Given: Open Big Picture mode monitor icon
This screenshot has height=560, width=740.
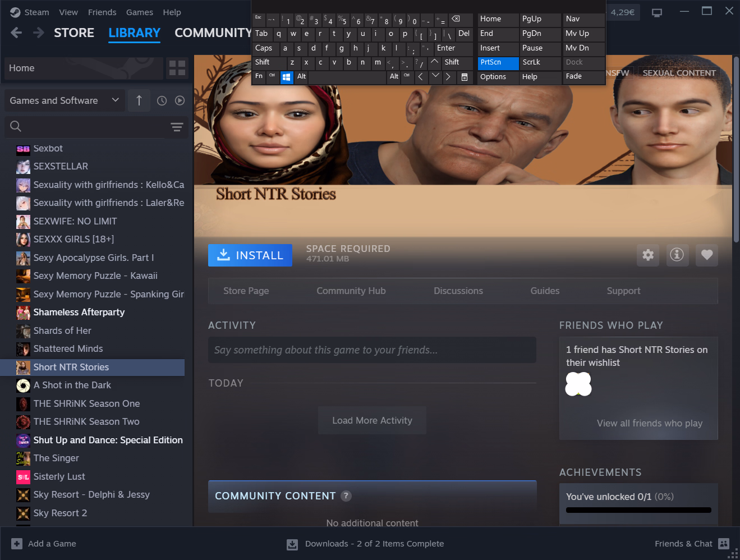Looking at the screenshot, I should [x=657, y=12].
